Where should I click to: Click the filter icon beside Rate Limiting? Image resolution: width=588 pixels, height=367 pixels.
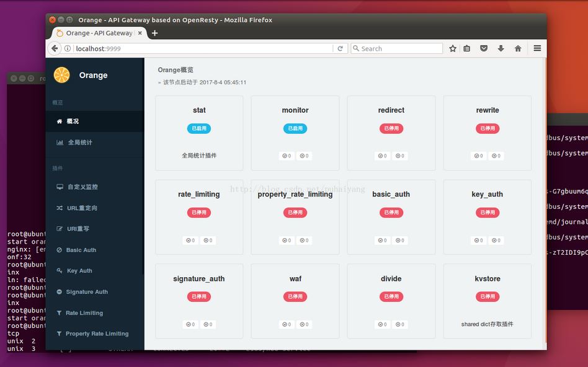pos(60,312)
